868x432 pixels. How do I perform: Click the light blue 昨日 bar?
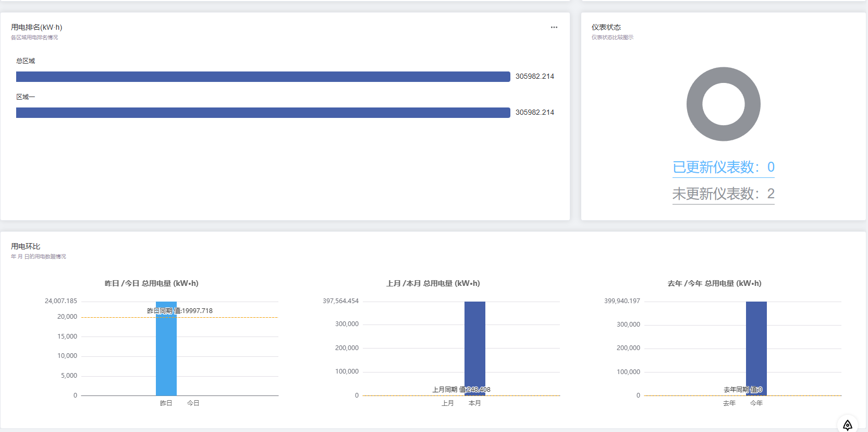click(x=166, y=349)
